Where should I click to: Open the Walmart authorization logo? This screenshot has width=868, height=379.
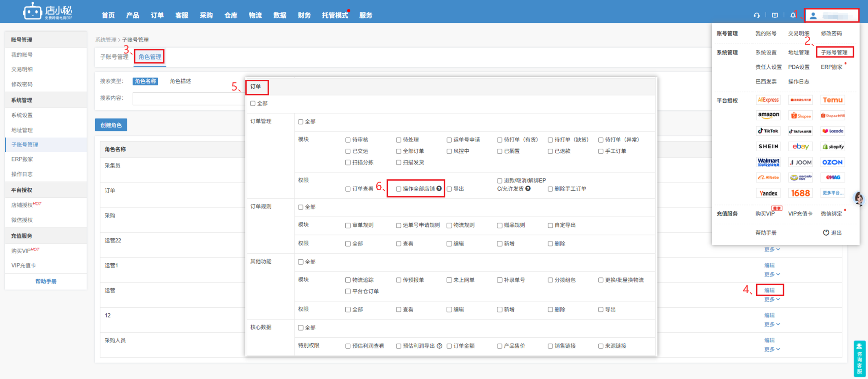[x=768, y=162]
